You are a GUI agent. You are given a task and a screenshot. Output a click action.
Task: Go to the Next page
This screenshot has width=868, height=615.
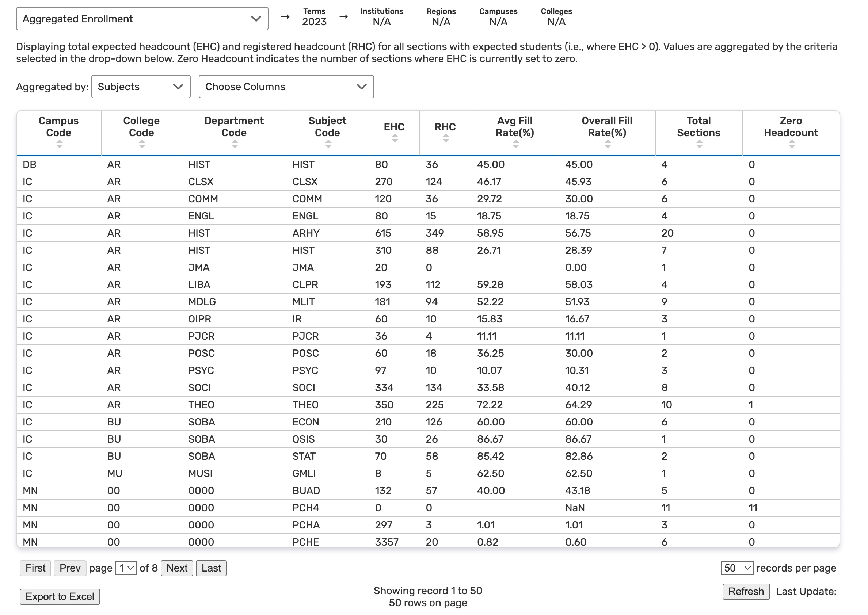(x=176, y=568)
